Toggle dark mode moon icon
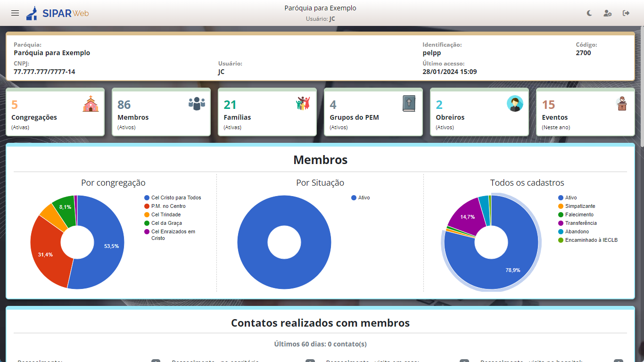This screenshot has width=644, height=362. pos(589,13)
